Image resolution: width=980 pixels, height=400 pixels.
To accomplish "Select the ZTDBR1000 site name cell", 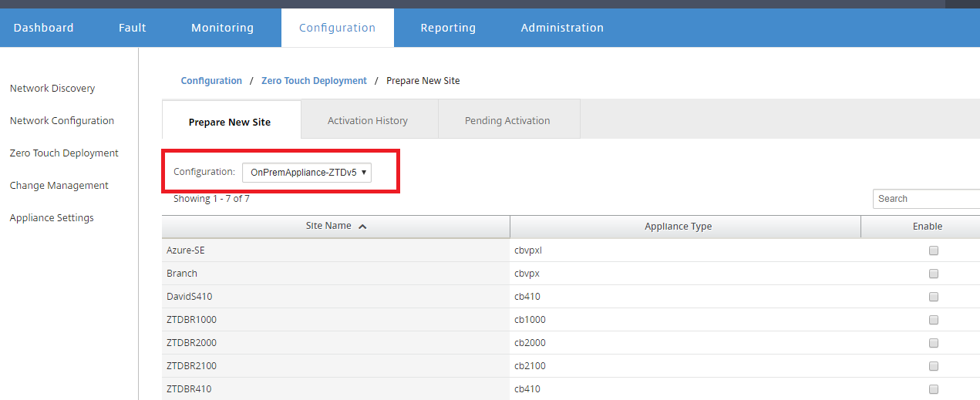I will 336,320.
